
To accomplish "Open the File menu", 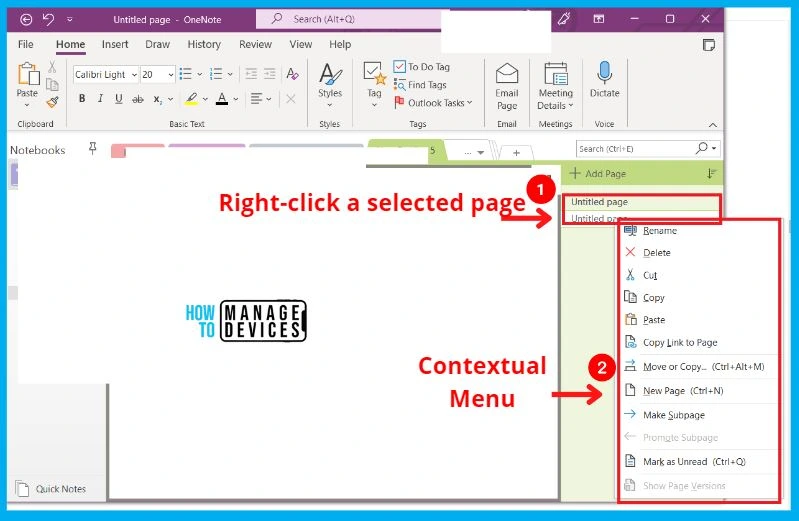I will (25, 44).
